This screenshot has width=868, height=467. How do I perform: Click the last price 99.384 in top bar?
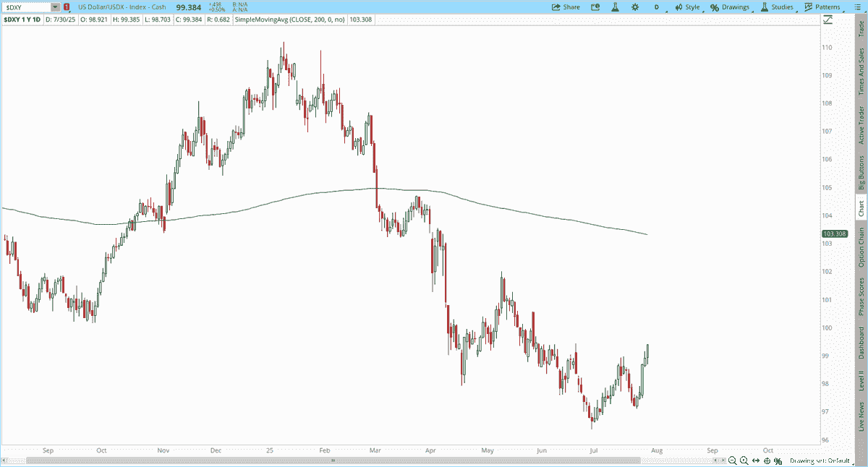(189, 7)
